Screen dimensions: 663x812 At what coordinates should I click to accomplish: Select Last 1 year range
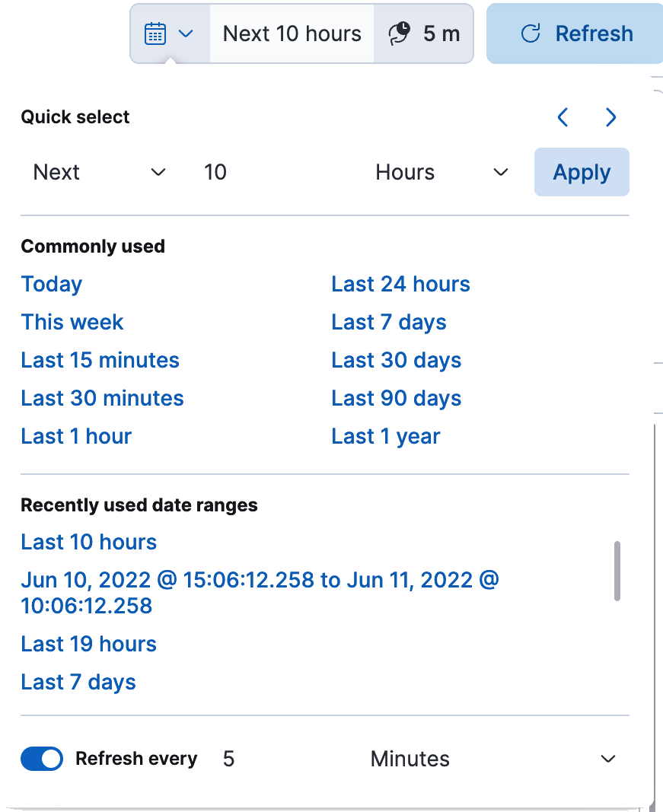pyautogui.click(x=385, y=436)
